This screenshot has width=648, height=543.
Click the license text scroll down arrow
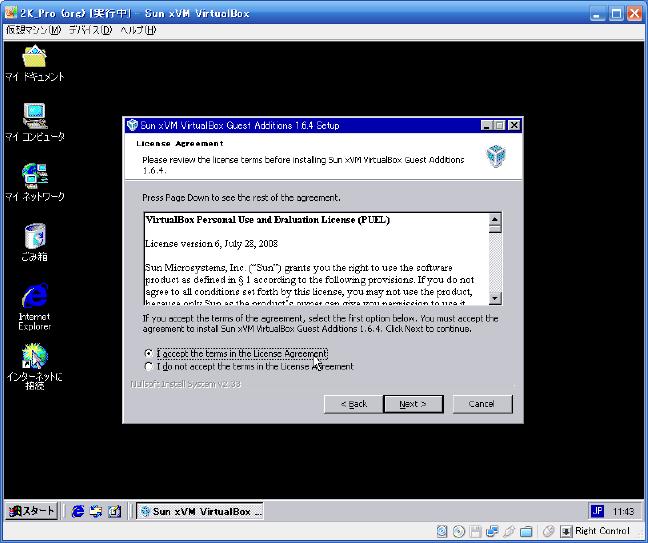click(x=495, y=298)
